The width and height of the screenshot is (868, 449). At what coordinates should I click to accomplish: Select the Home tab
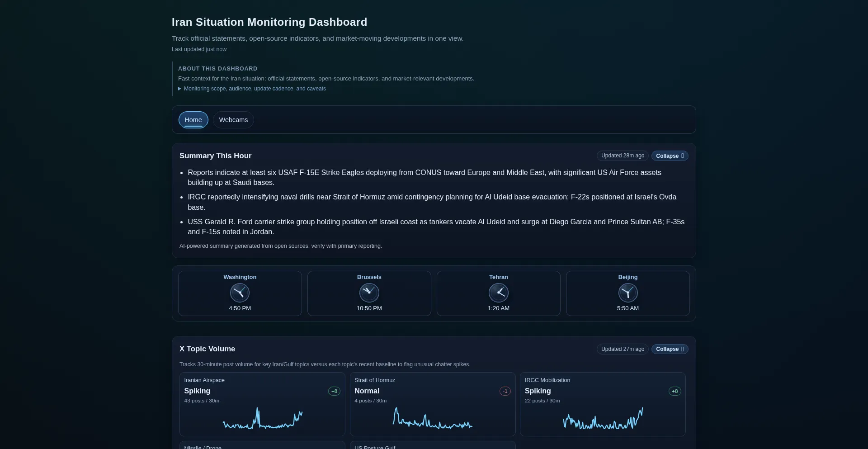pos(193,119)
